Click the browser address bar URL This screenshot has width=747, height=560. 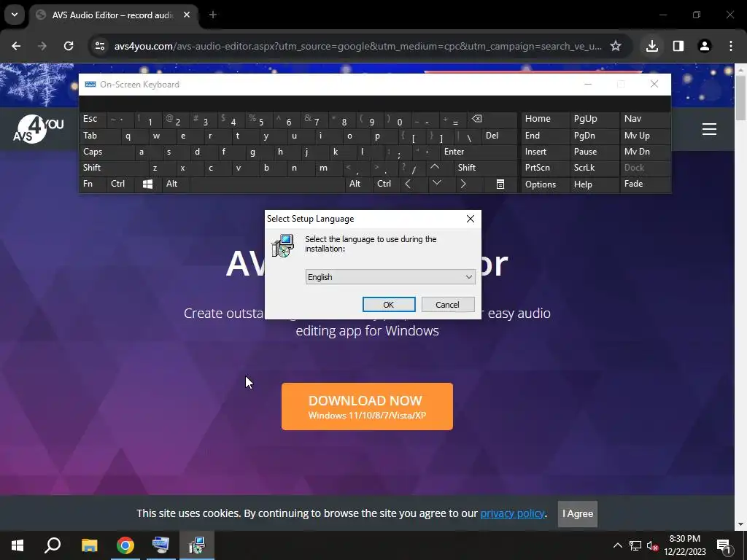357,46
